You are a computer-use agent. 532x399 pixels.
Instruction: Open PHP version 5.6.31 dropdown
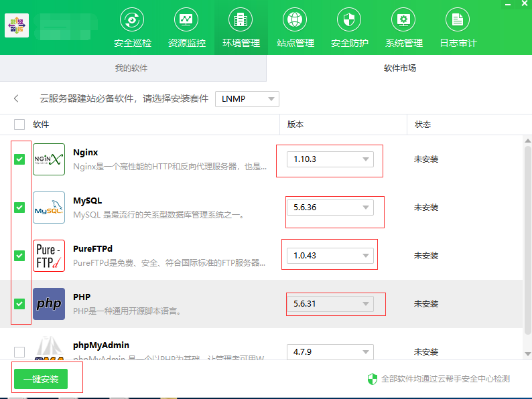click(x=330, y=304)
